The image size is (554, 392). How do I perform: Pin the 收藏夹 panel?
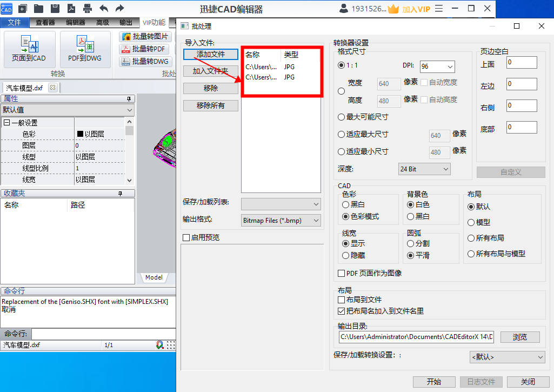[x=121, y=194]
